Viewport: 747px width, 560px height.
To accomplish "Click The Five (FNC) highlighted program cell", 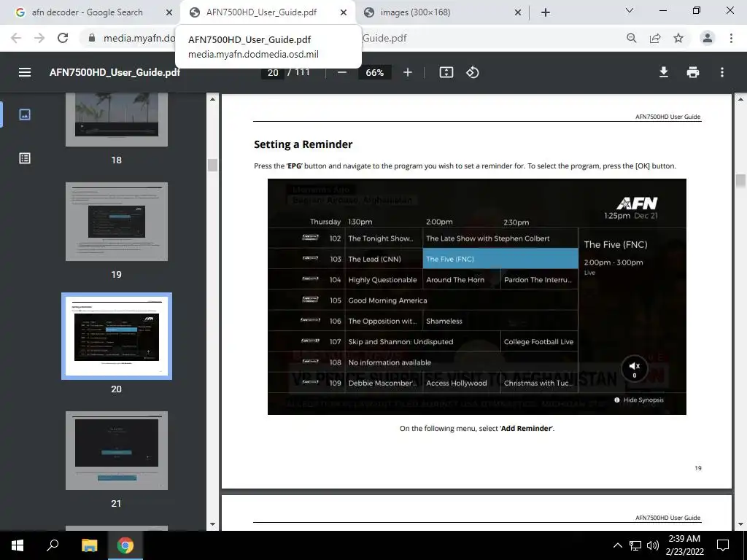I will click(500, 259).
